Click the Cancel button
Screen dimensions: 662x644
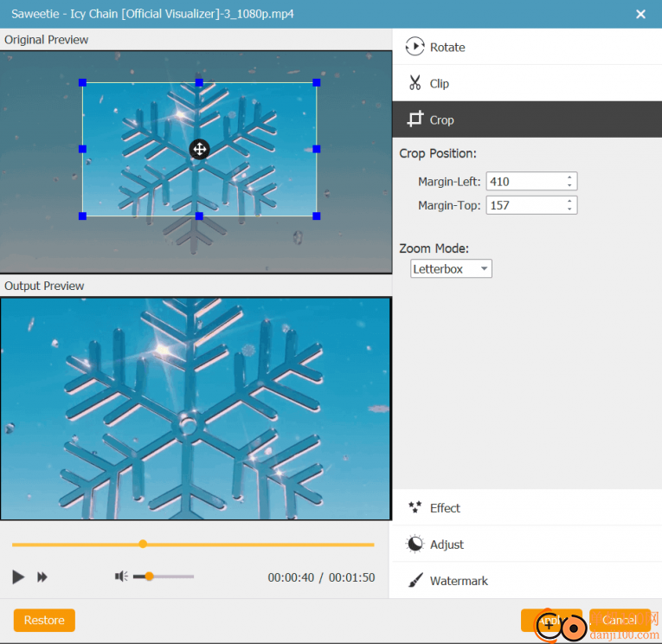(620, 620)
